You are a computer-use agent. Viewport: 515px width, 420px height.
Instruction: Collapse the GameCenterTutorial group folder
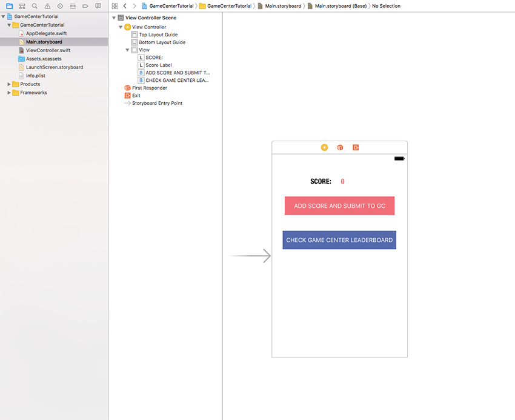tap(9, 25)
